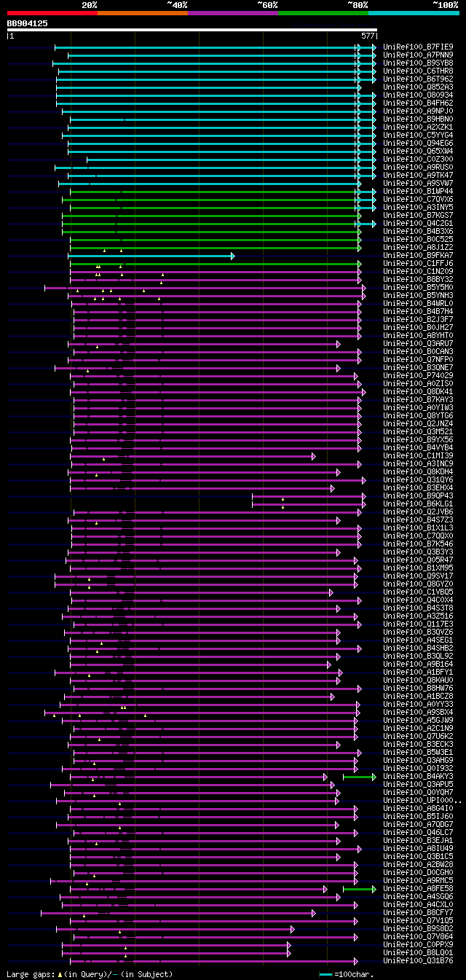Select the UniRef100_Q05R47 label
This screenshot has width=466, height=980.
click(x=418, y=560)
